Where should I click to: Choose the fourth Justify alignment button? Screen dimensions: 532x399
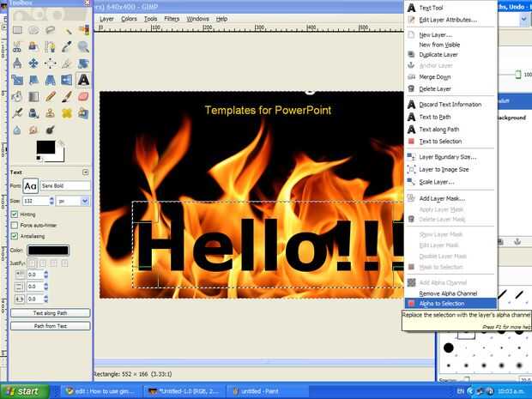point(64,263)
